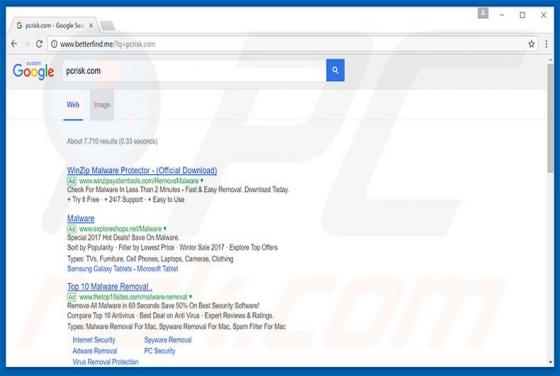Open WinZip Malware Protector link

pyautogui.click(x=142, y=170)
